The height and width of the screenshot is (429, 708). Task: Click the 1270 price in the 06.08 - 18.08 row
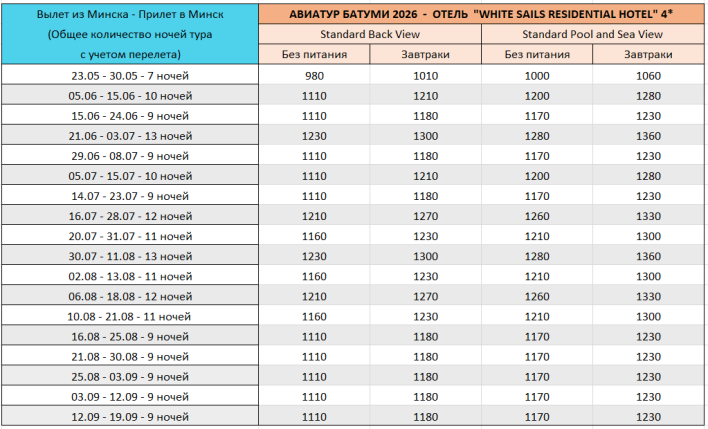tap(425, 296)
